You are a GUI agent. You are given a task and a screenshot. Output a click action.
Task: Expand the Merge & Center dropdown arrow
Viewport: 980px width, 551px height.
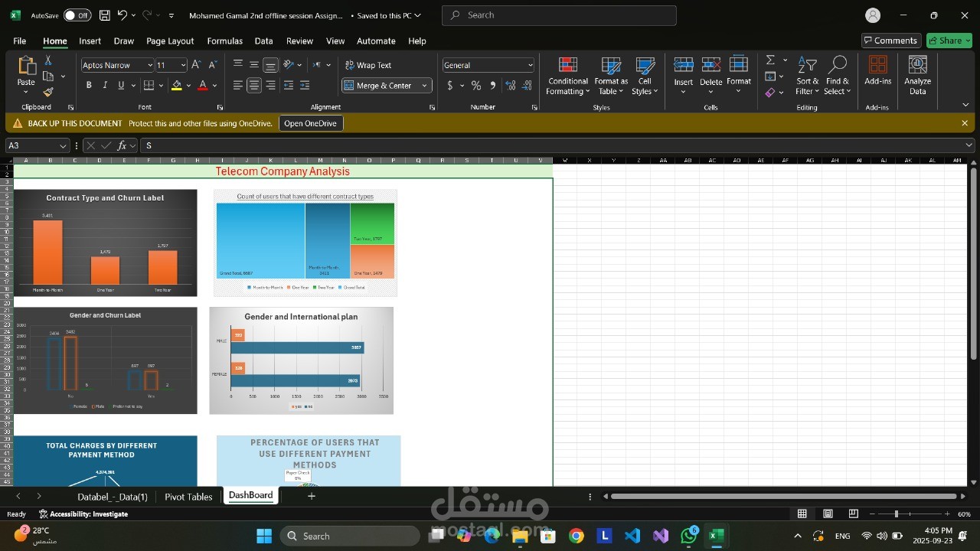[425, 86]
